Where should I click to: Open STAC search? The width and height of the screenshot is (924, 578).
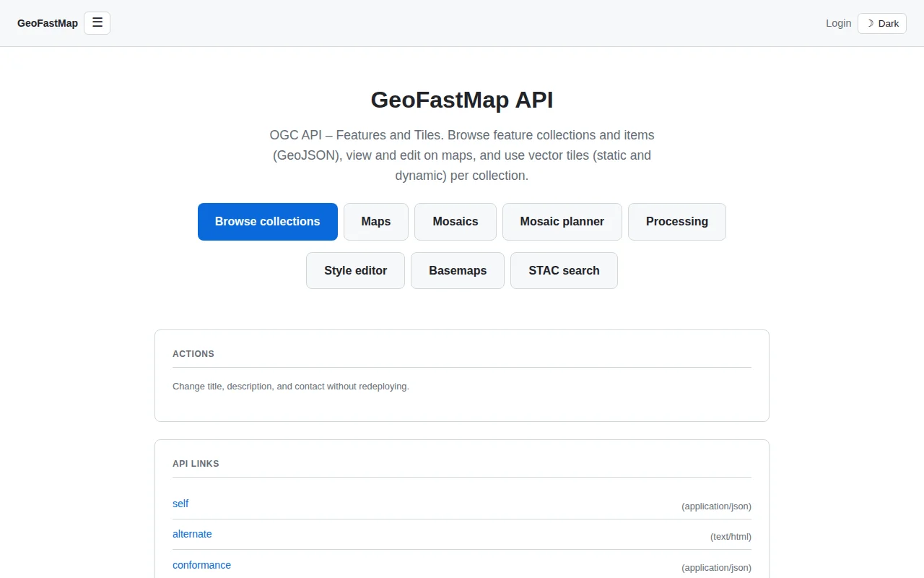tap(564, 271)
